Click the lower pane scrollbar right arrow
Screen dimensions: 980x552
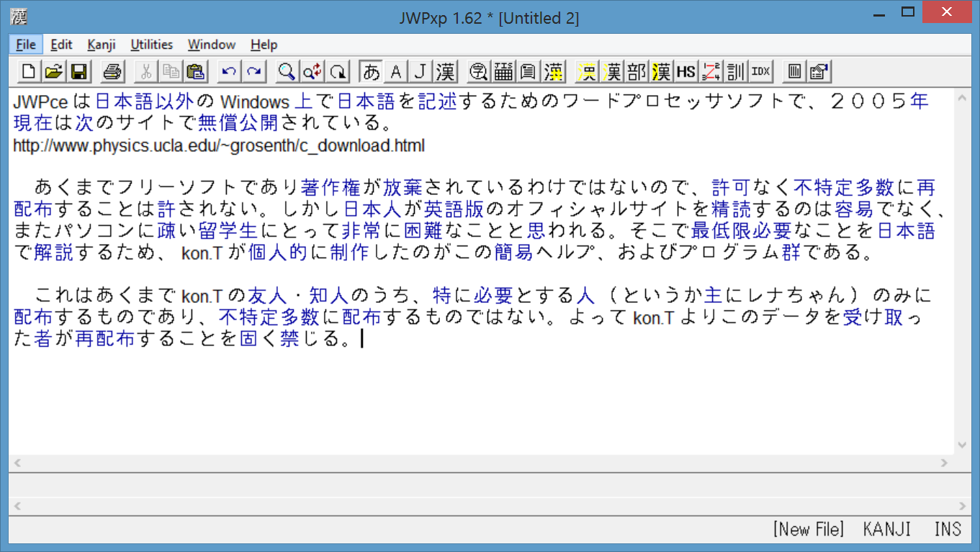click(x=962, y=507)
